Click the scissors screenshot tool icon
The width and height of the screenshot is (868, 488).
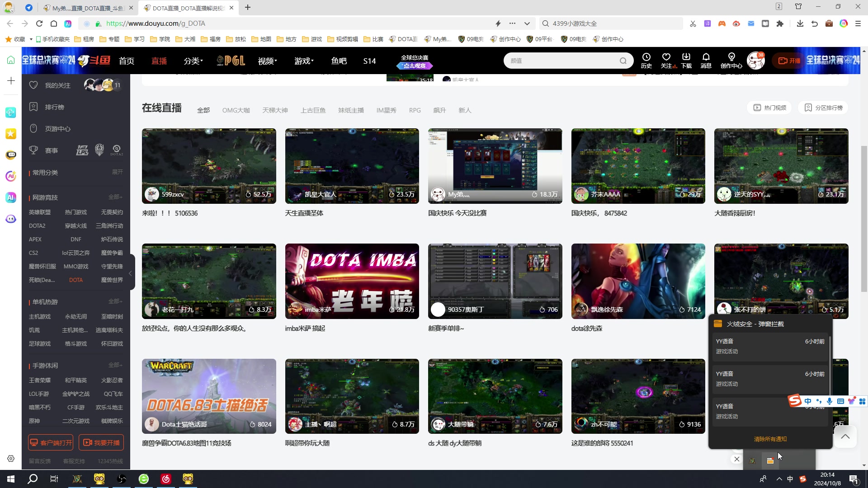pos(693,23)
